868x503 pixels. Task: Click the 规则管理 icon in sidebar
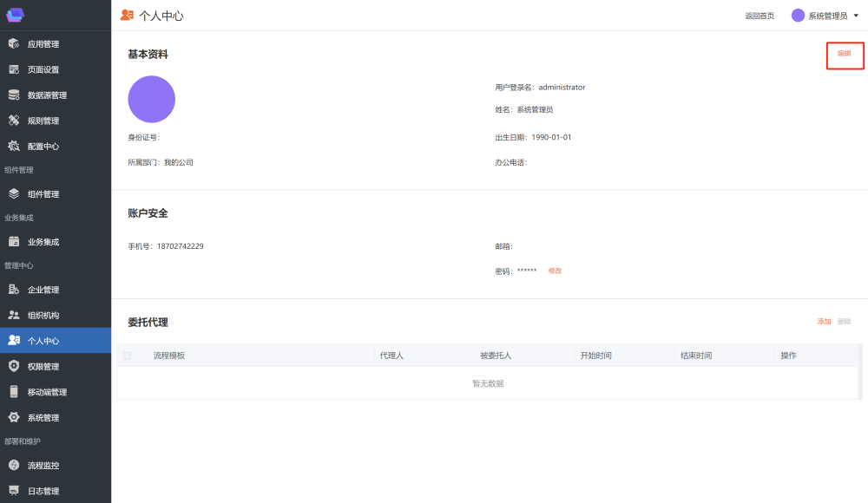tap(14, 121)
